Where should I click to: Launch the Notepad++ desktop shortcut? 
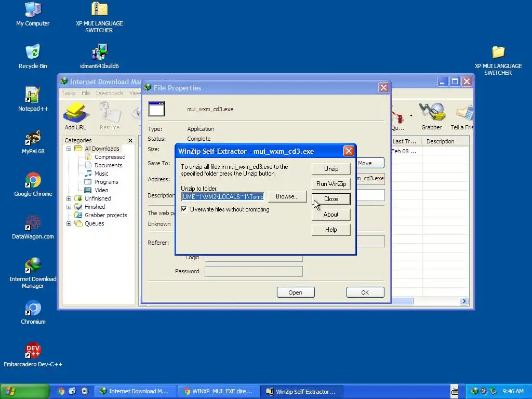pyautogui.click(x=33, y=99)
